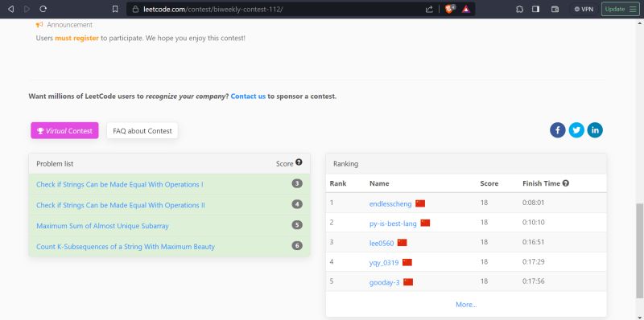
Task: Click the Name column header
Action: (379, 183)
